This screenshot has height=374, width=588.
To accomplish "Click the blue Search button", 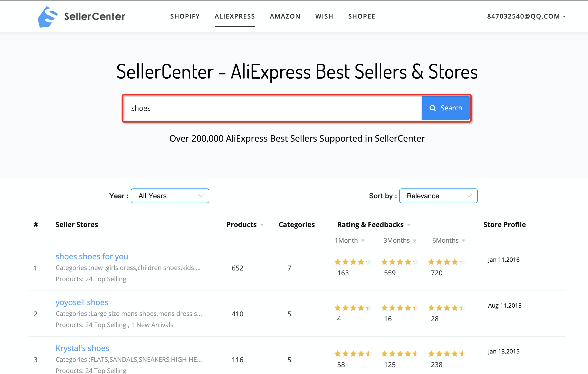I will [446, 108].
